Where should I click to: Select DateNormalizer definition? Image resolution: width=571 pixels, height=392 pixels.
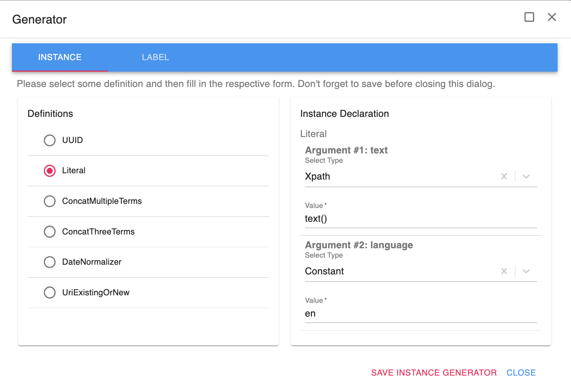point(50,262)
